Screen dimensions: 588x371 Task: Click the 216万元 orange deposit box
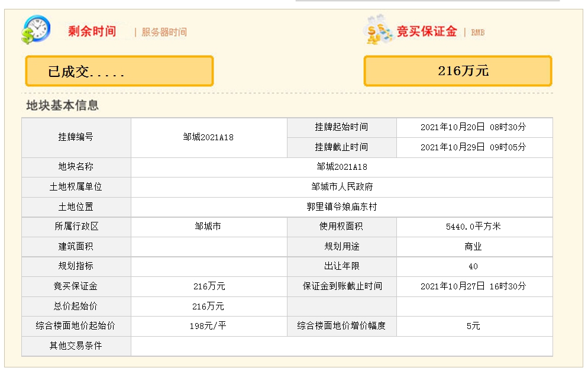(458, 71)
